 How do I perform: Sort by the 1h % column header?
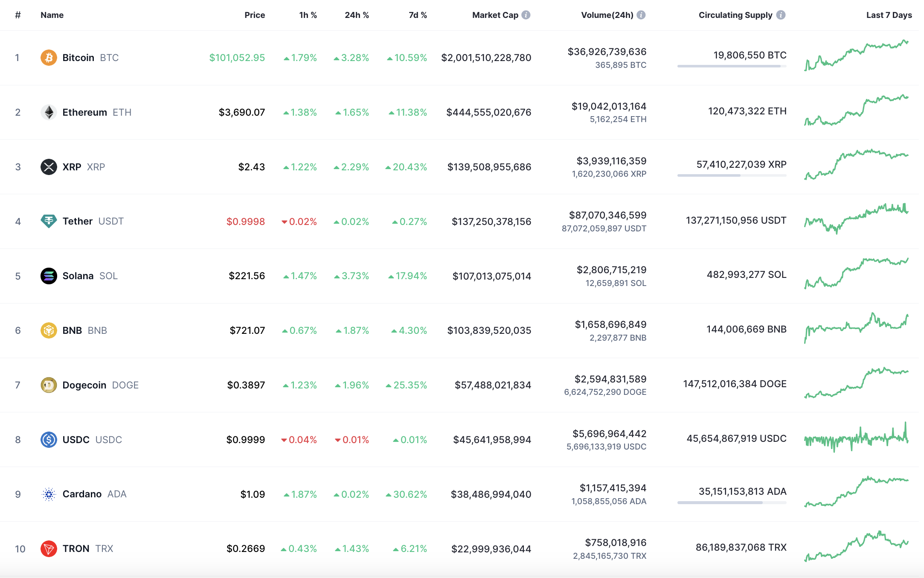308,15
